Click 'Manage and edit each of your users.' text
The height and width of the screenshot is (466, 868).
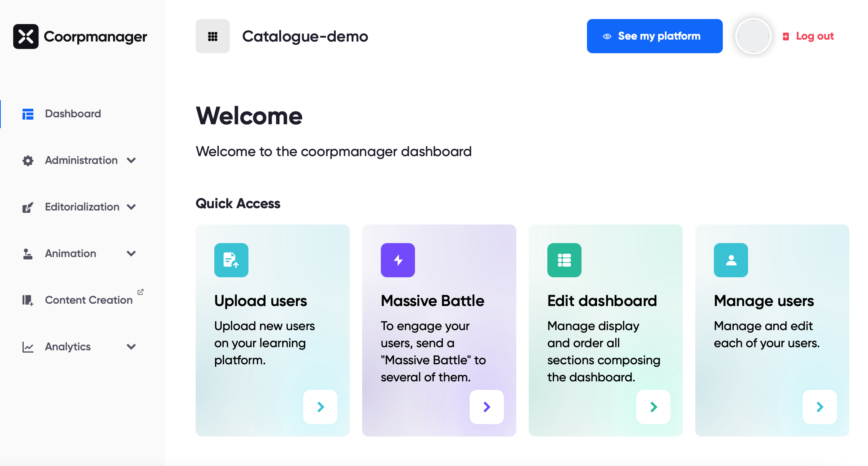[x=767, y=334]
